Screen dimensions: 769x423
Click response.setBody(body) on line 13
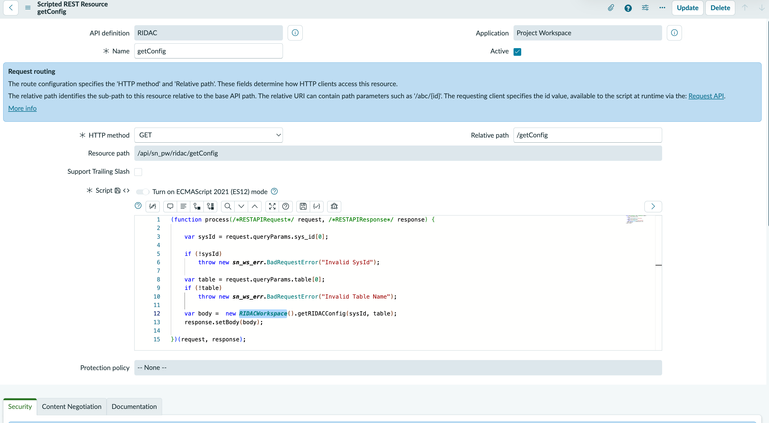pos(224,323)
